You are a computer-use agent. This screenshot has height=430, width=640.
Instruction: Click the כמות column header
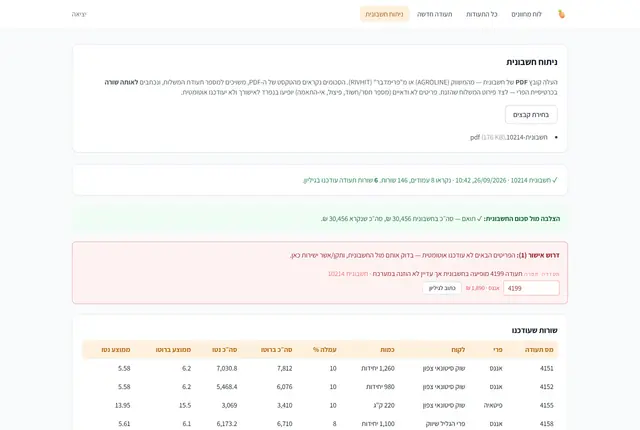387,350
